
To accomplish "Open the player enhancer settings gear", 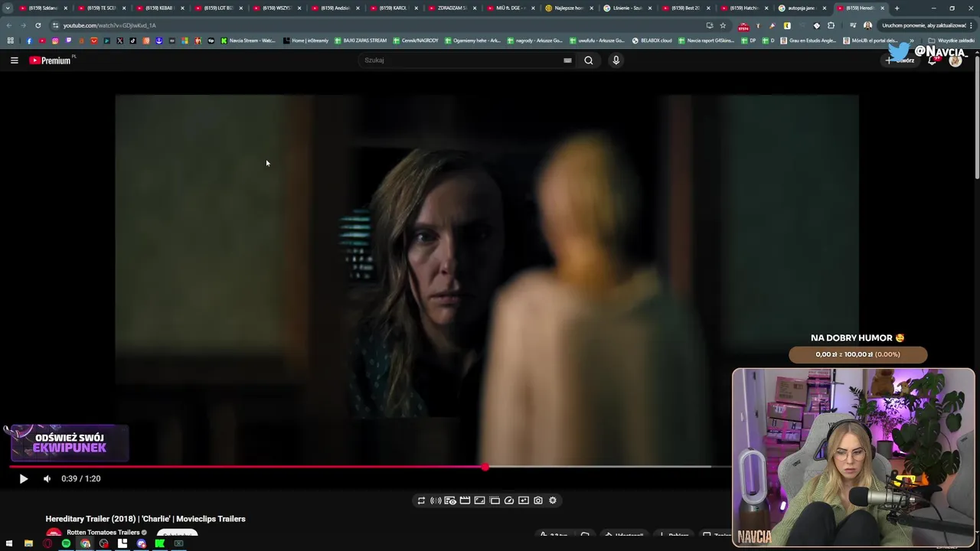I will coord(553,500).
